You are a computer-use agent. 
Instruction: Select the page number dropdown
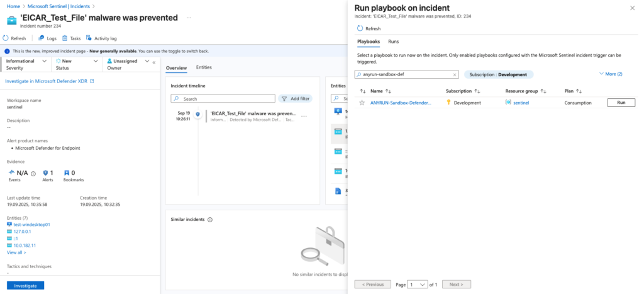[418, 285]
